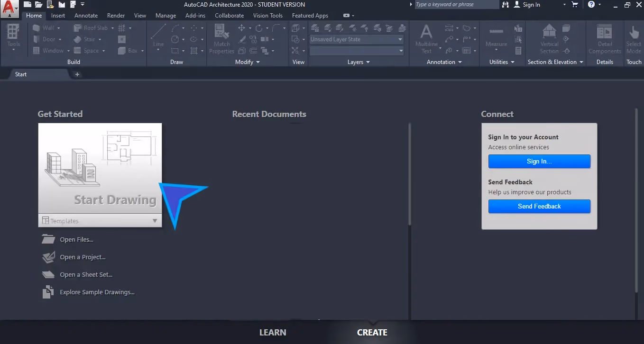This screenshot has height=344, width=644.
Task: Click the Send Feedback button
Action: [x=539, y=206]
